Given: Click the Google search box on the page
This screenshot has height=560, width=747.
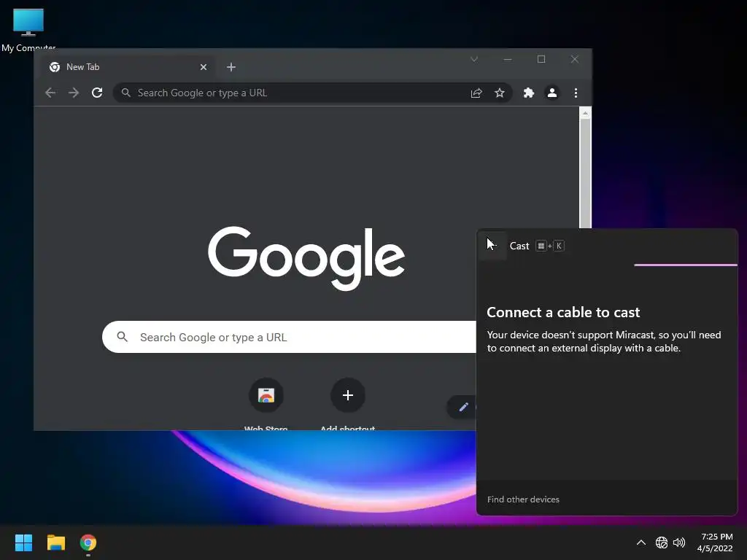Looking at the screenshot, I should coord(289,337).
